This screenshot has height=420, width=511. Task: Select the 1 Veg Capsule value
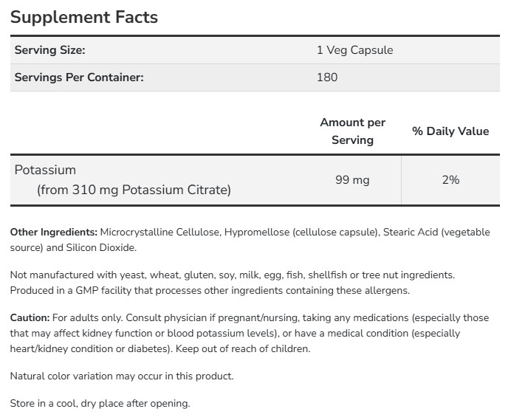coord(354,50)
